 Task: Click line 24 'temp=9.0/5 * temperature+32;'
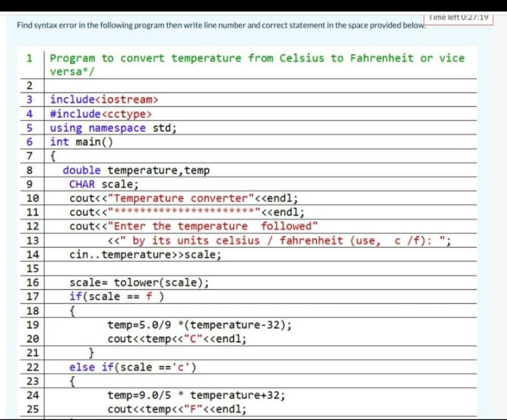click(x=196, y=395)
